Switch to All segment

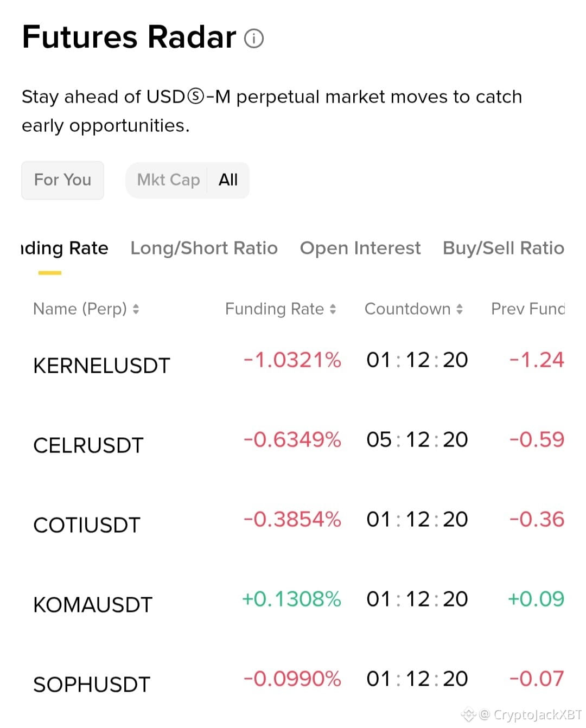tap(228, 180)
